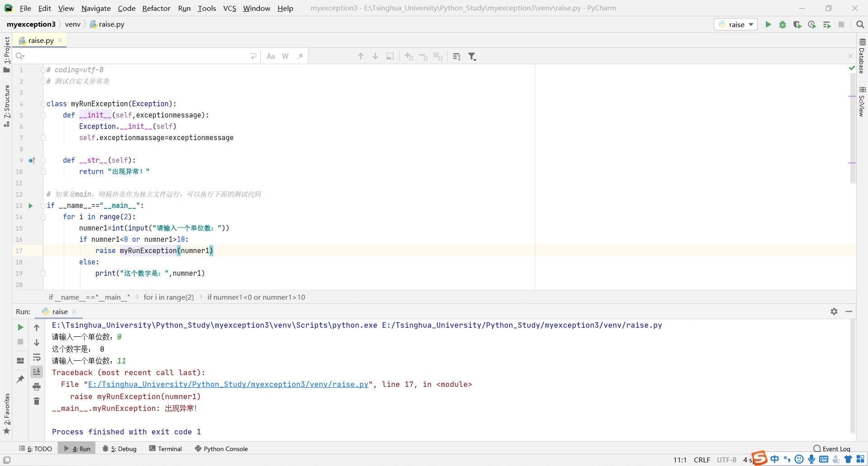Viewport: 868px width, 466px height.
Task: Open the Navigate menu
Action: (x=96, y=8)
